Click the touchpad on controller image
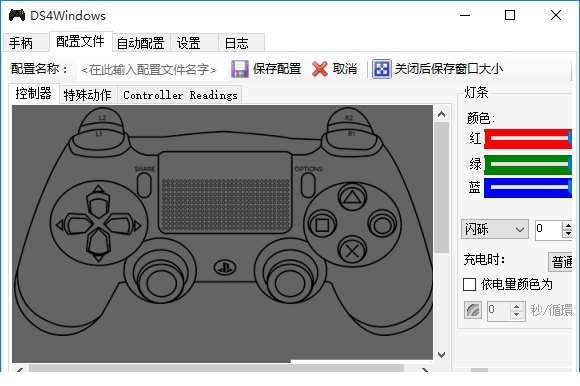 (x=225, y=192)
